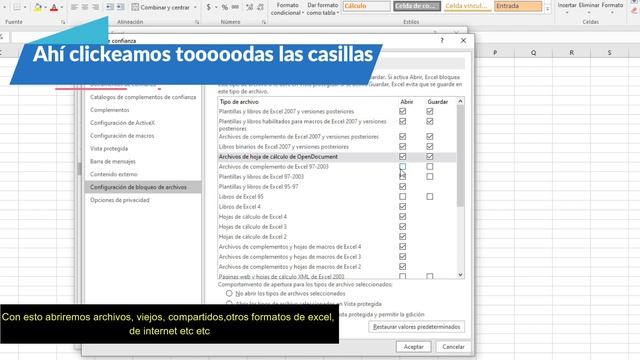
Task: Uncheck Abrir for Plantillas y libros Excel 95-97
Action: tap(402, 187)
